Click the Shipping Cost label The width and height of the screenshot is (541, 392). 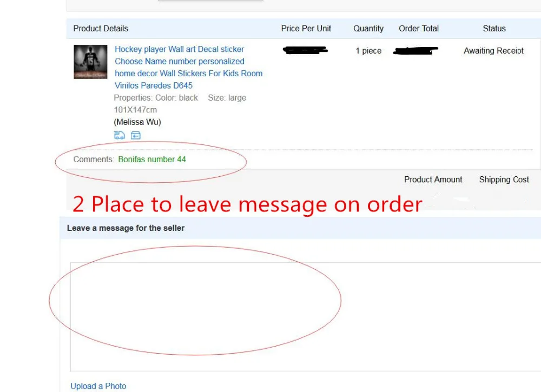504,180
